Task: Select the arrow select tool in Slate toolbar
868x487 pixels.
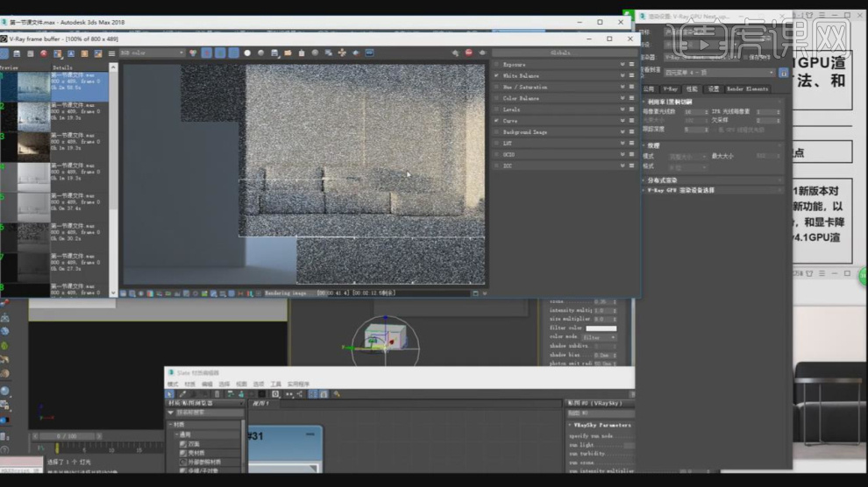Action: (170, 394)
